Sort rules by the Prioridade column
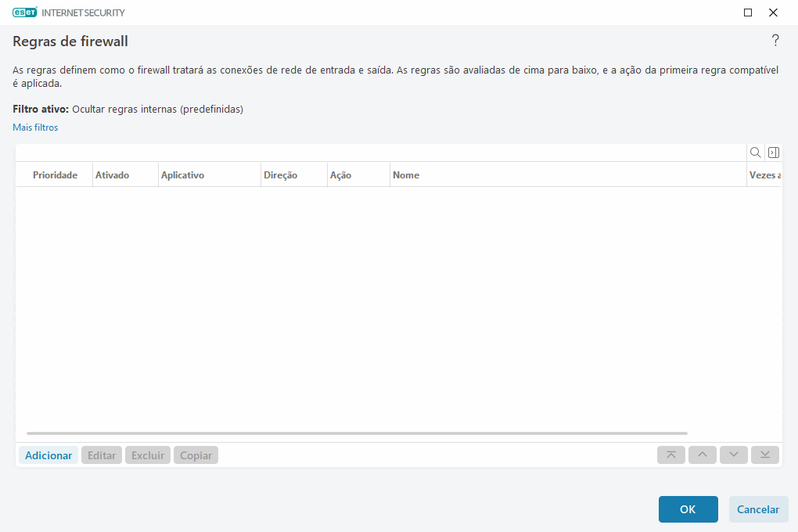798x532 pixels. [x=54, y=174]
